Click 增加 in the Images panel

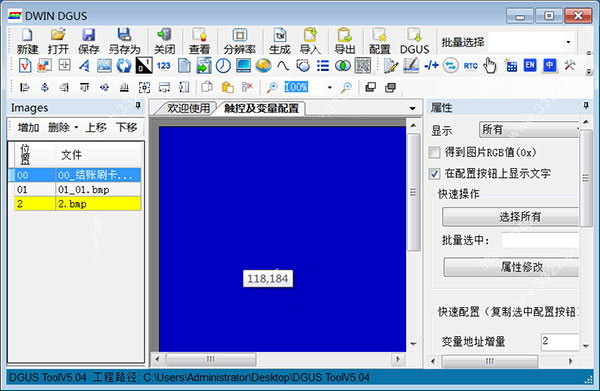coord(28,127)
